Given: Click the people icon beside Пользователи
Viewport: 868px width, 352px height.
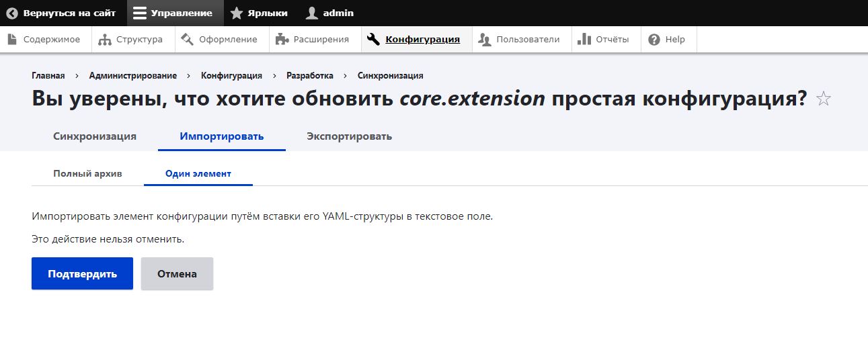Looking at the screenshot, I should coord(485,40).
